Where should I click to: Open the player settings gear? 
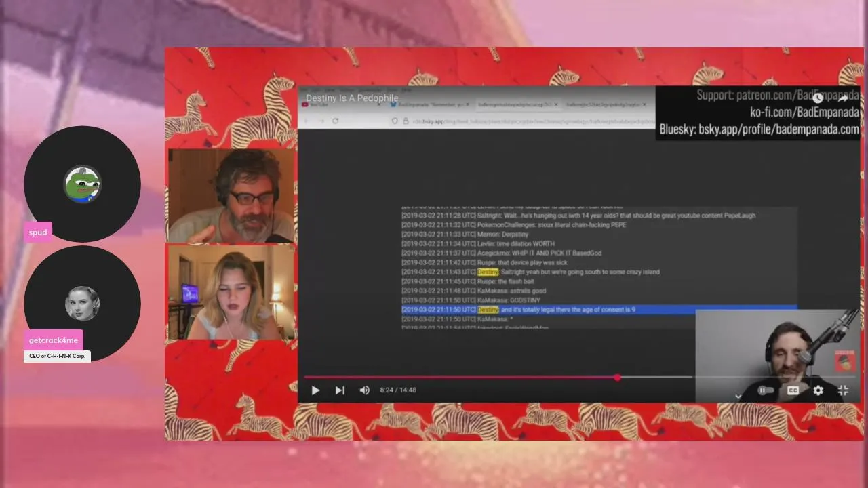tap(818, 390)
